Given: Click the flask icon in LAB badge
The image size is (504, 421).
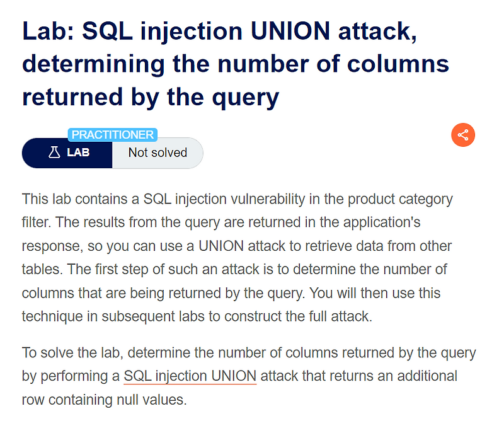Looking at the screenshot, I should 54,153.
